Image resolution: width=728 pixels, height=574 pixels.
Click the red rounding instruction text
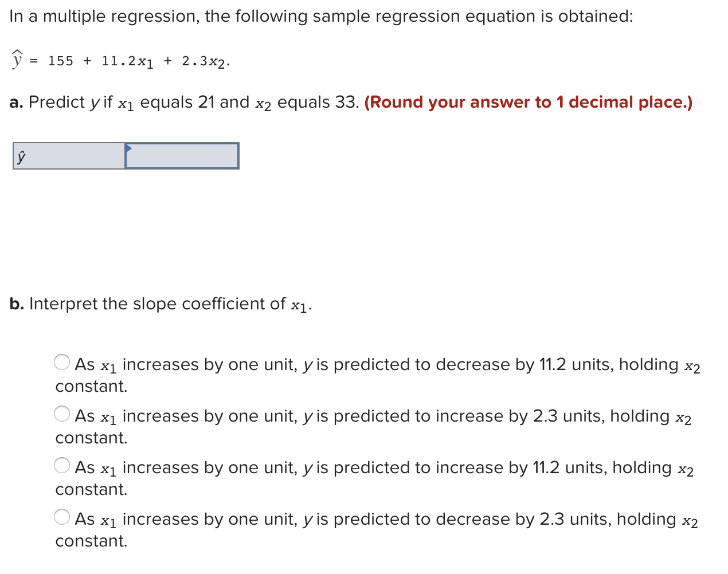527,102
